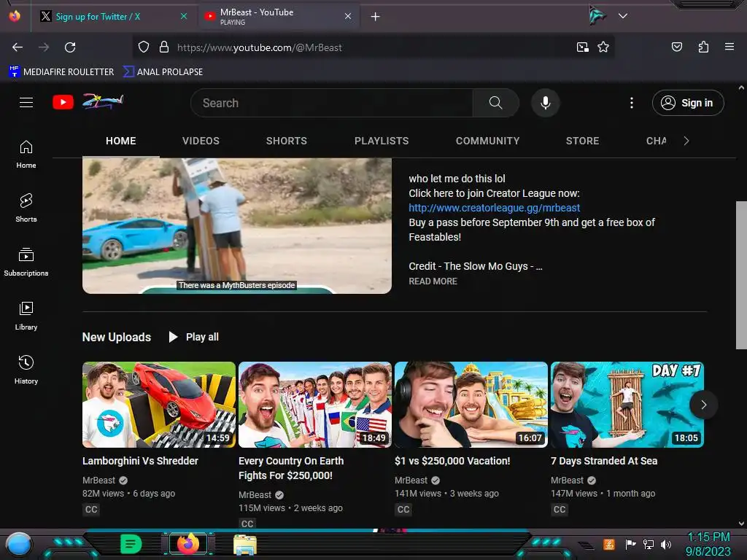This screenshot has width=747, height=560.
Task: Click 7 Days Stranded At Sea thumbnail
Action: pos(627,405)
